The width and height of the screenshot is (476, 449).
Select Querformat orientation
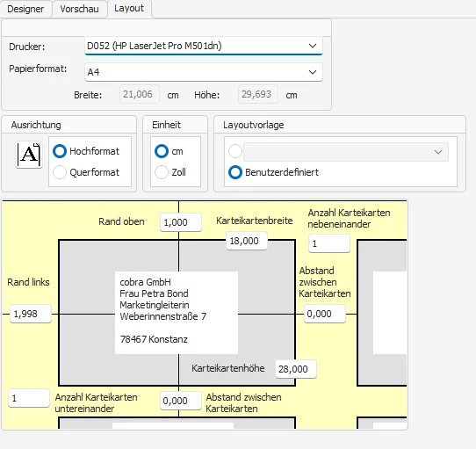60,172
